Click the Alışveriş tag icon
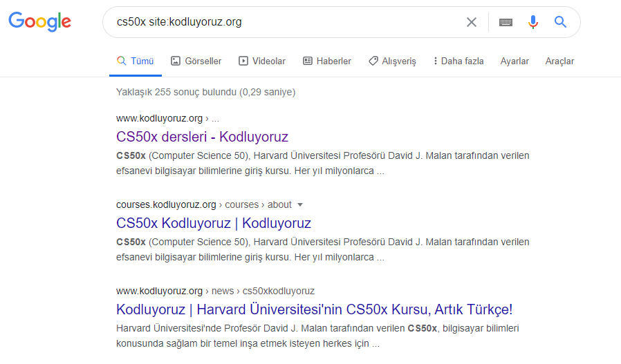The height and width of the screenshot is (364, 621). (373, 61)
